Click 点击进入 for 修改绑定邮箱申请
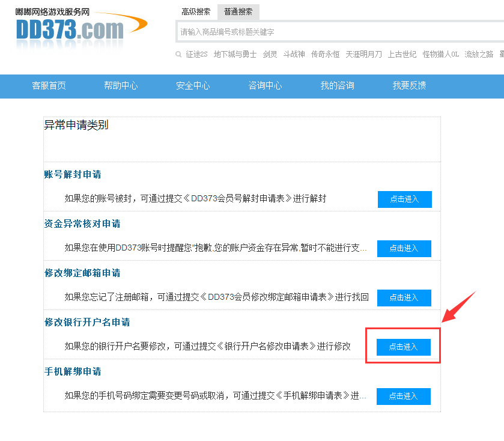 (x=404, y=297)
